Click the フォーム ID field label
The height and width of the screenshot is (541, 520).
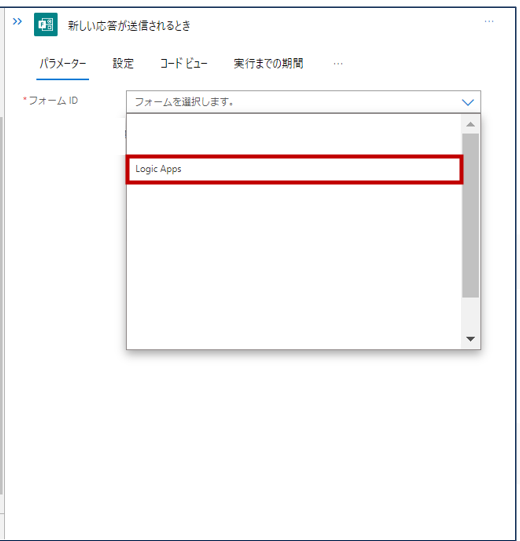[53, 100]
